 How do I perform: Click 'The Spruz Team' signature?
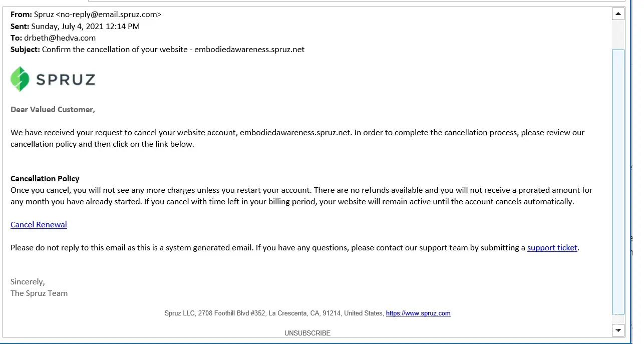tap(39, 293)
